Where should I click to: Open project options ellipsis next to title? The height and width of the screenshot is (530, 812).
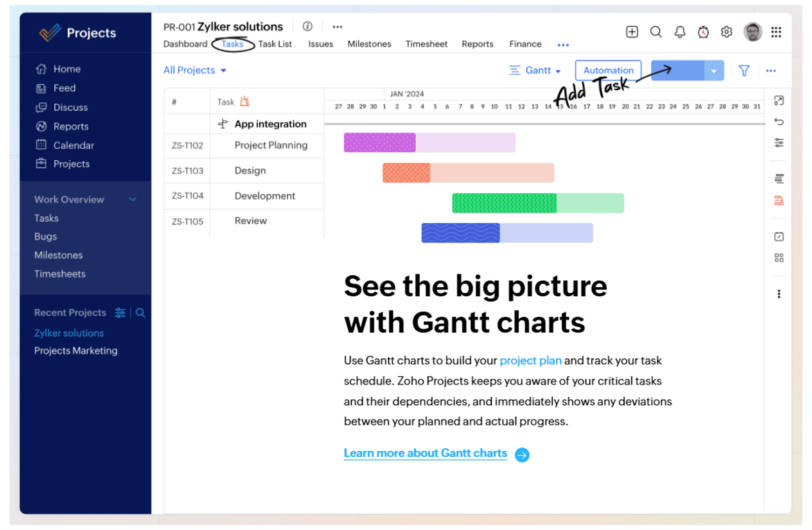point(337,27)
